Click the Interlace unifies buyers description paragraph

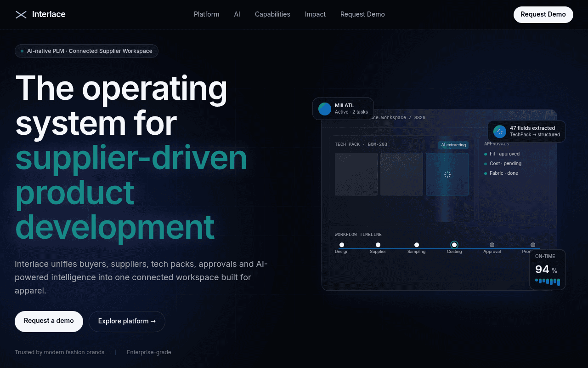pyautogui.click(x=141, y=277)
